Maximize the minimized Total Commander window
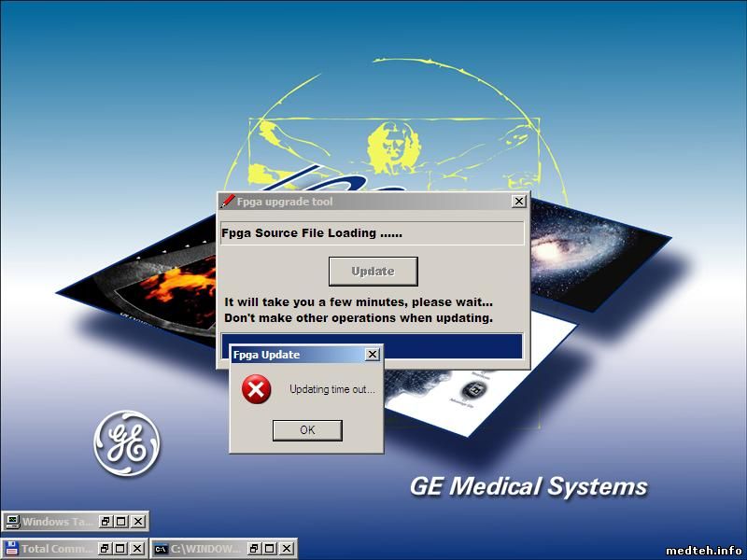747x560 pixels. (x=121, y=549)
